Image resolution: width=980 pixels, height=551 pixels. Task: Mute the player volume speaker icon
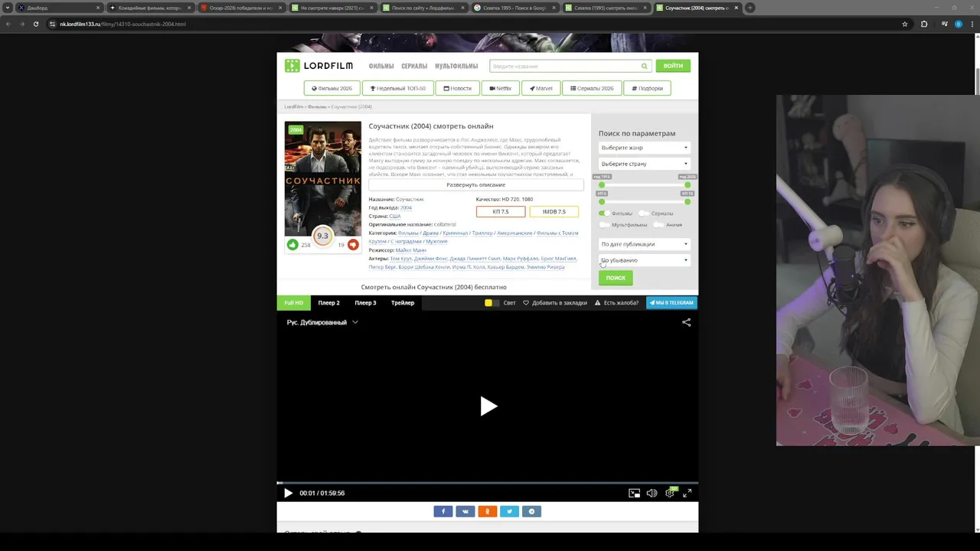tap(652, 493)
